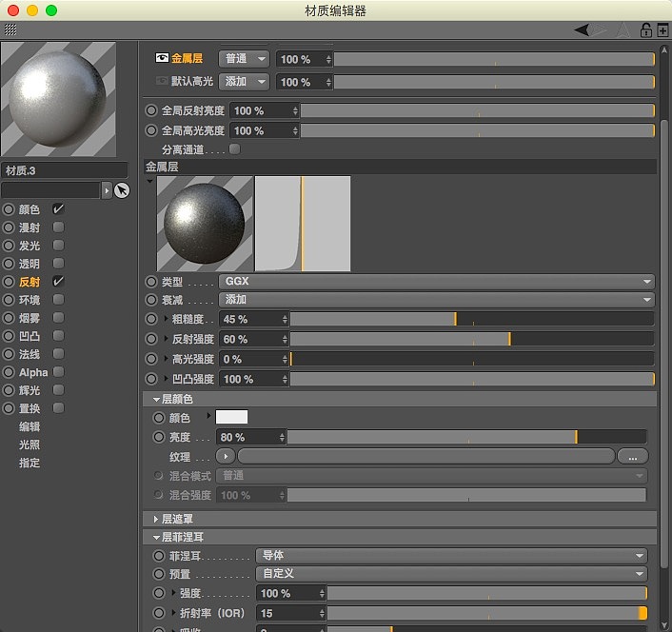The image size is (672, 632).
Task: Open 金属层 blend mode dropdown 普通
Action: (244, 59)
